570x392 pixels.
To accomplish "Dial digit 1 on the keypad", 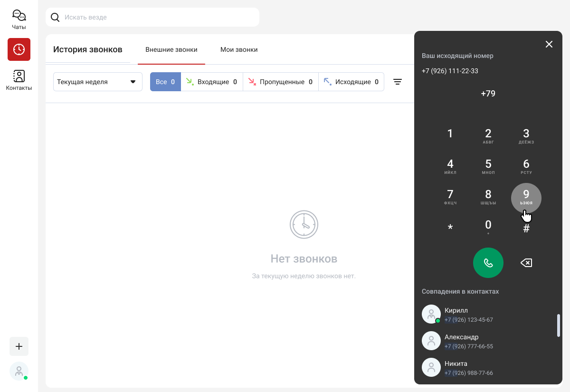I will tap(450, 134).
